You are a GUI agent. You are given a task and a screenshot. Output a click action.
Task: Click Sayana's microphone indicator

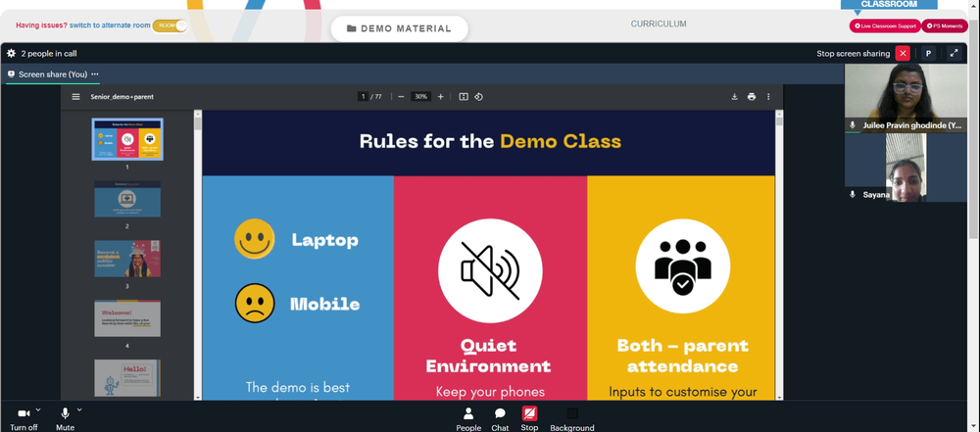tap(853, 194)
